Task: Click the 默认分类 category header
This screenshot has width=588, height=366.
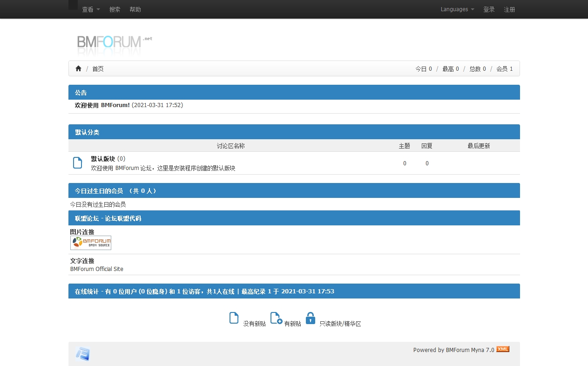Action: pyautogui.click(x=294, y=132)
